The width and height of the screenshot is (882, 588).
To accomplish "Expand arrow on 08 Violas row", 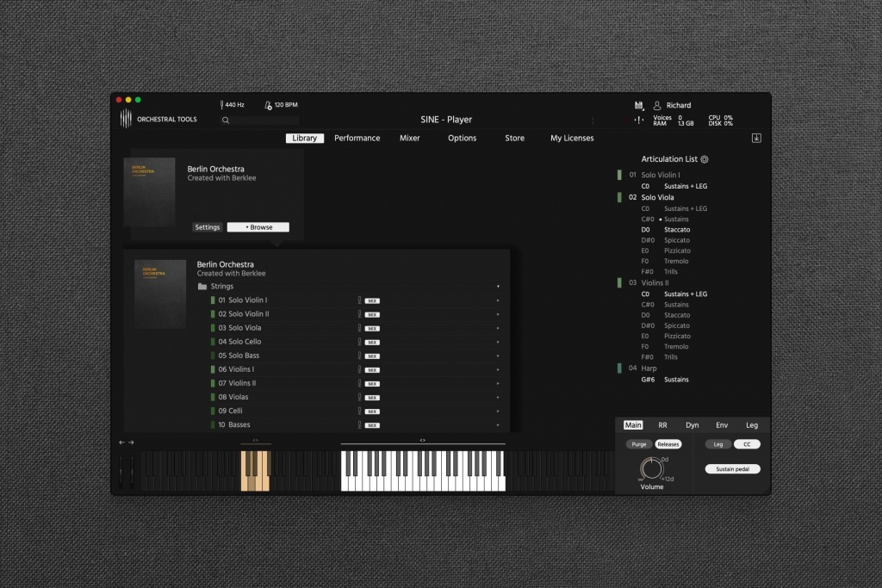I will 498,397.
